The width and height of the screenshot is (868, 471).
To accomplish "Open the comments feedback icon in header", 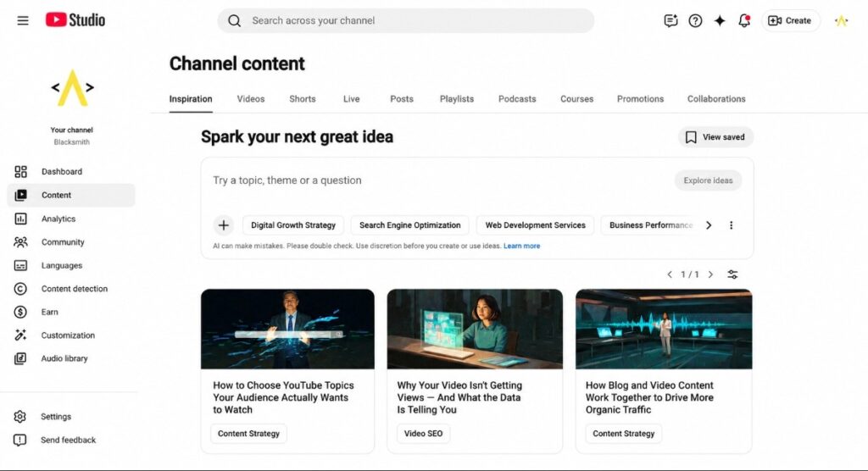I will coord(670,20).
